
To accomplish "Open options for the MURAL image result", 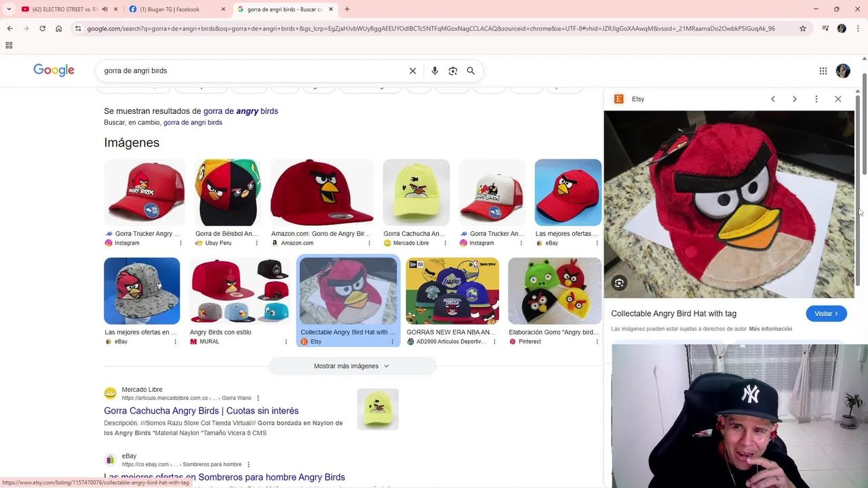I will pyautogui.click(x=286, y=342).
